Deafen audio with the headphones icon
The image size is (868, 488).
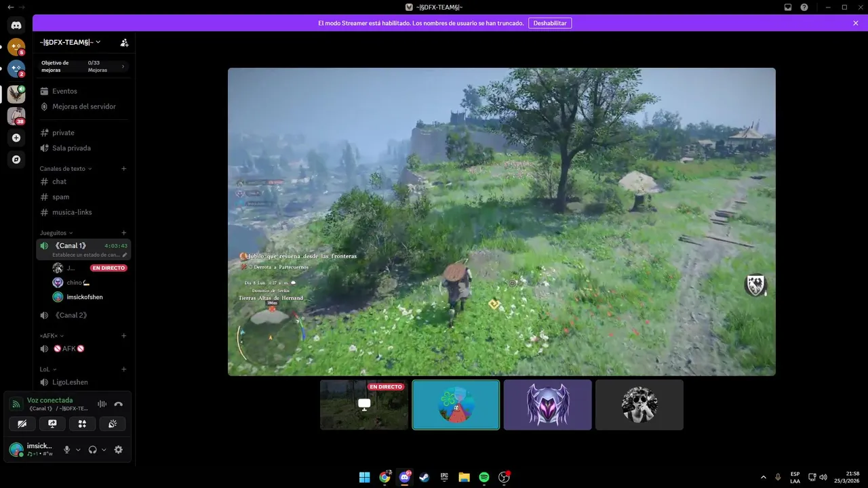point(92,449)
